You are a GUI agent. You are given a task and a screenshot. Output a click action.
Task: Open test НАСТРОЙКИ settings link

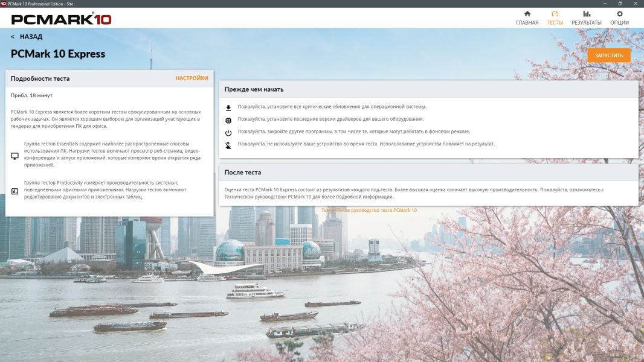coord(192,78)
